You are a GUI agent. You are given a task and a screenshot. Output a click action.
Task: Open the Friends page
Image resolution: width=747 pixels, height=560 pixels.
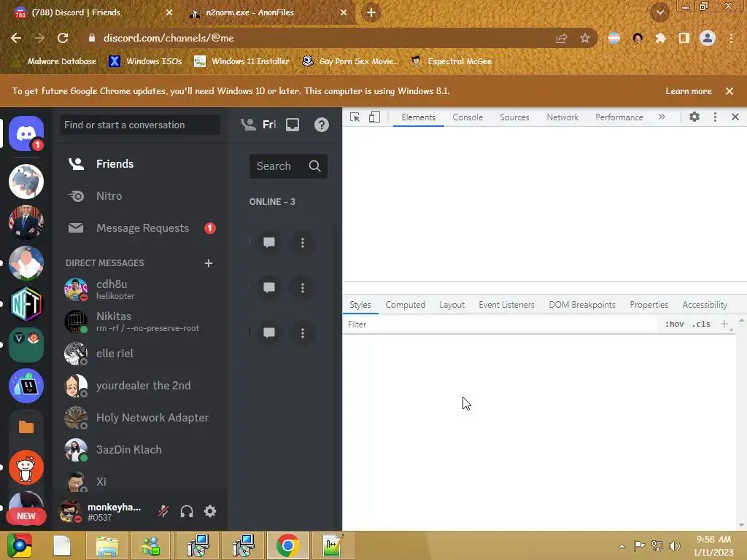[x=140, y=164]
